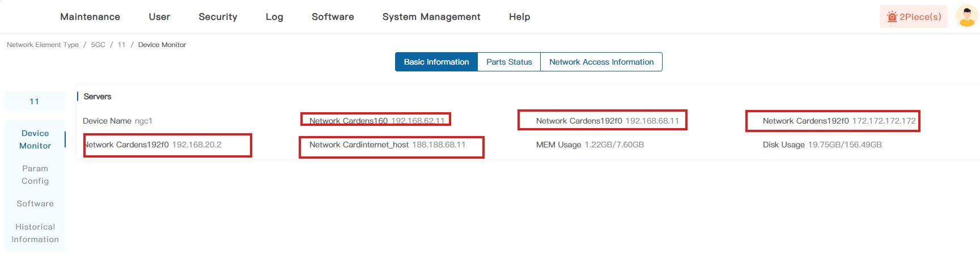The width and height of the screenshot is (980, 280).
Task: Click the 11 breadcrumb link
Action: [x=121, y=45]
